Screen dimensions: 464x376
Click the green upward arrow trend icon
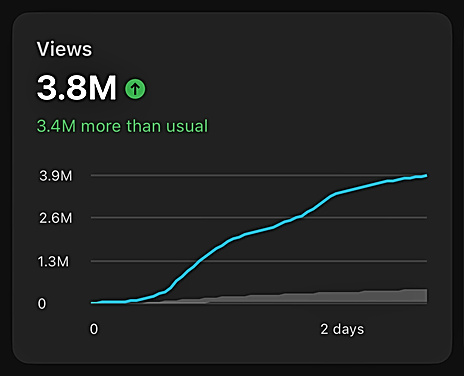(x=135, y=89)
